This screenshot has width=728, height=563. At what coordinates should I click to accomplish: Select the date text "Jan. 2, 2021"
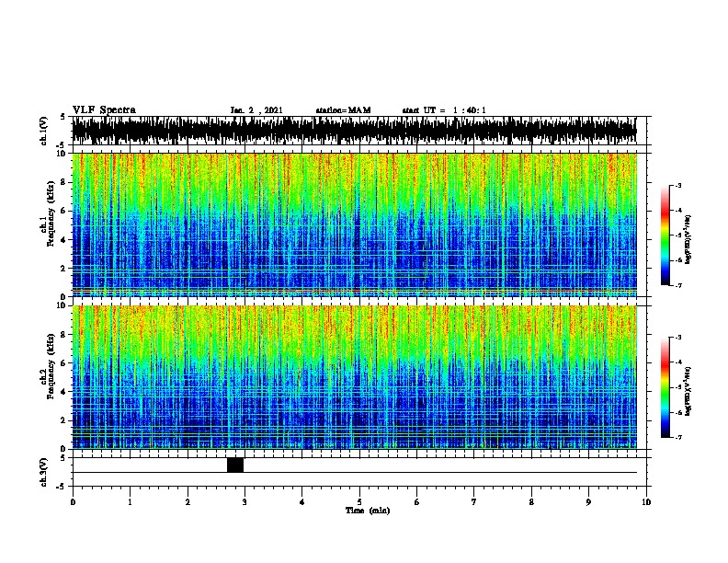click(256, 110)
